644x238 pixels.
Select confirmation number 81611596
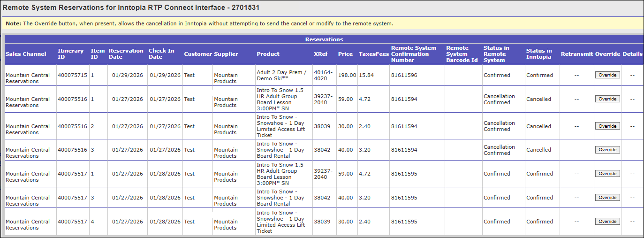tap(404, 75)
